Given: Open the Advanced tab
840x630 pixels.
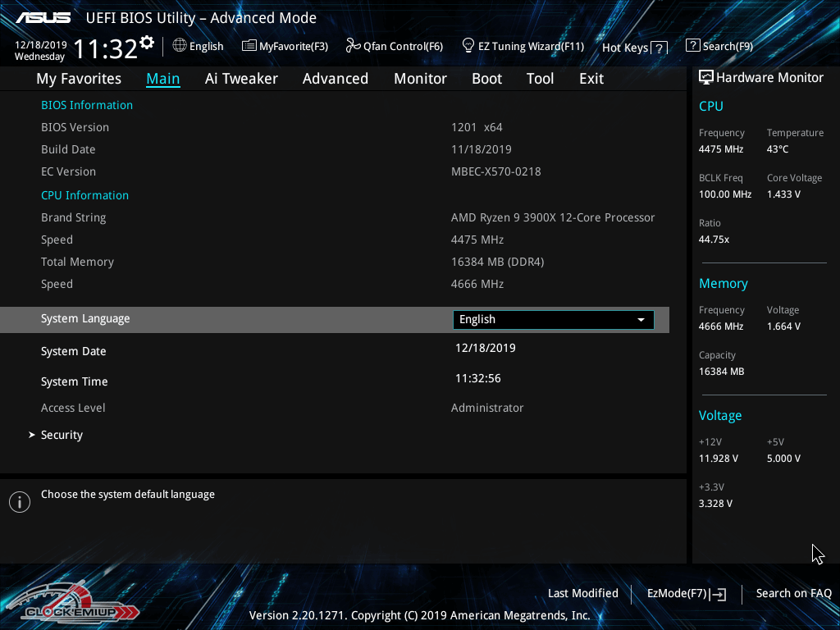Looking at the screenshot, I should (x=335, y=79).
